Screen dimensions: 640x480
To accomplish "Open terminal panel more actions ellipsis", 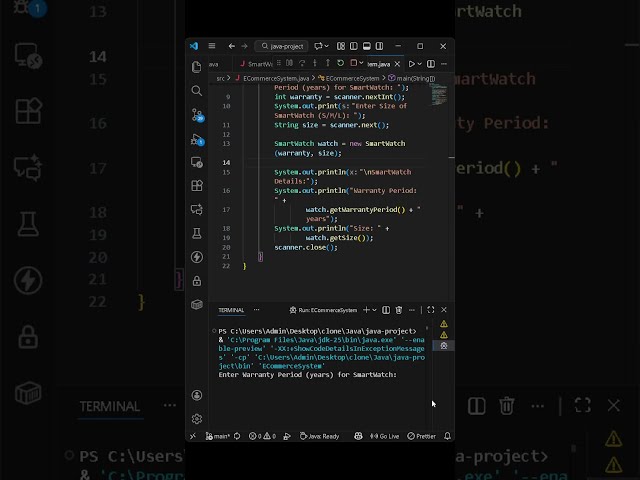I will tap(412, 310).
